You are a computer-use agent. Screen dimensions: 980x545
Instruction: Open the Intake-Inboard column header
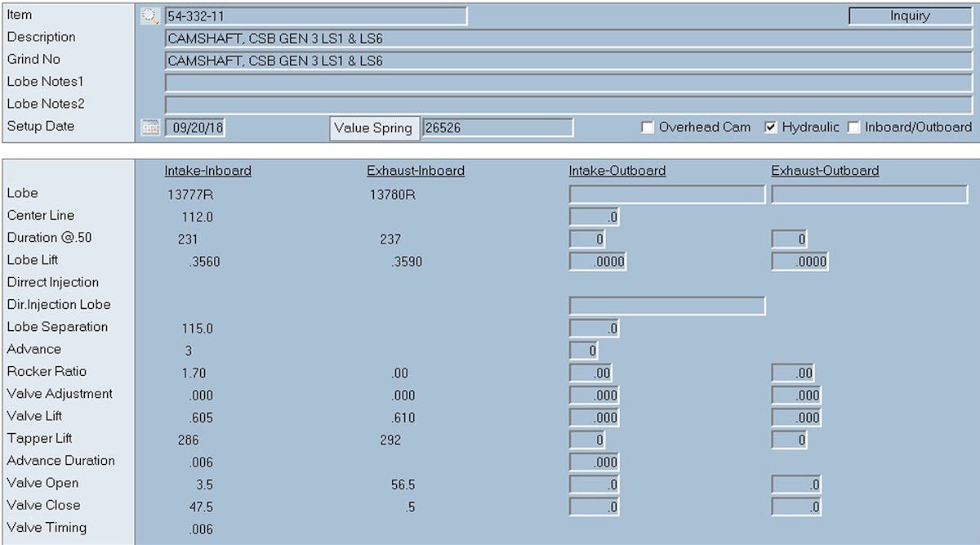point(207,171)
